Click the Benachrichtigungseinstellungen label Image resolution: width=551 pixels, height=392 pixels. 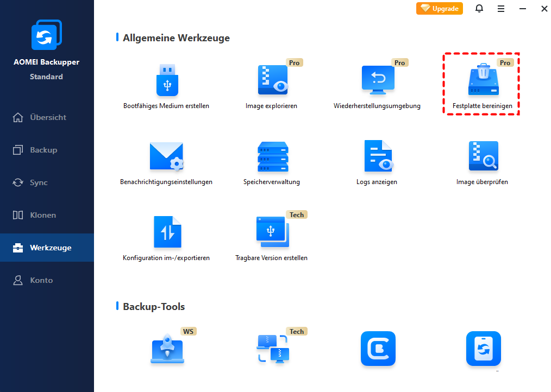click(166, 182)
